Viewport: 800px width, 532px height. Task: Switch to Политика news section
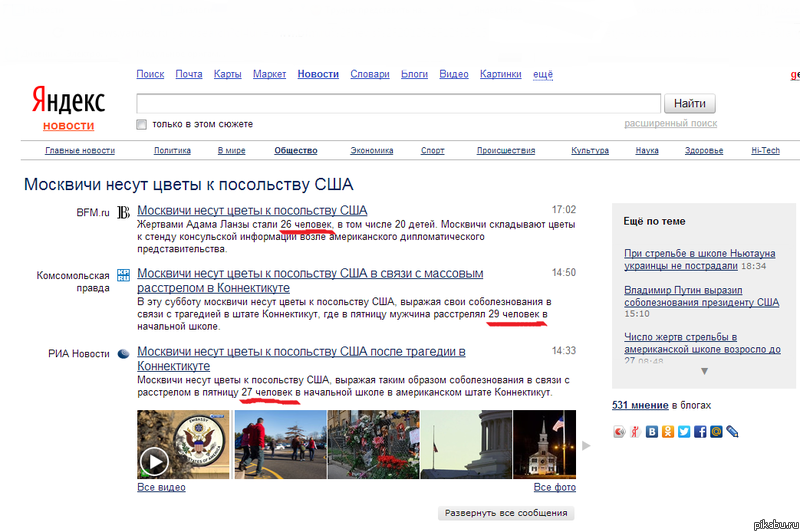172,150
